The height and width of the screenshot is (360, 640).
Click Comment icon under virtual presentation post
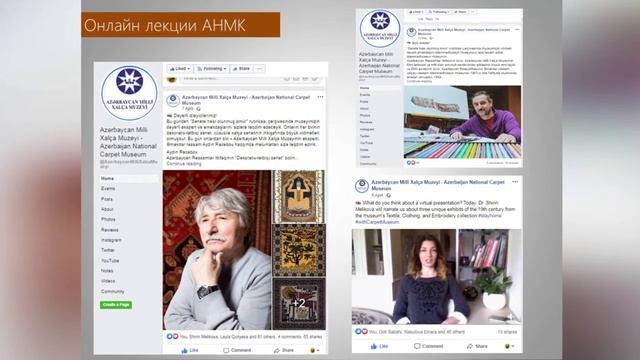click(417, 346)
